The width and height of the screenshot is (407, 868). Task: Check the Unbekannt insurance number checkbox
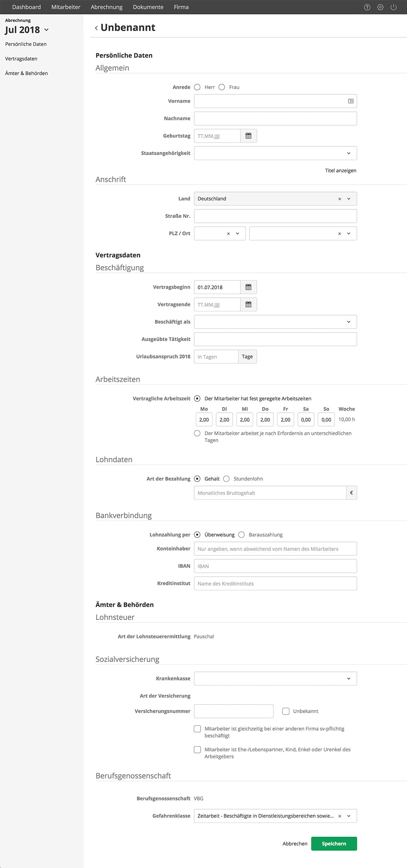point(286,711)
